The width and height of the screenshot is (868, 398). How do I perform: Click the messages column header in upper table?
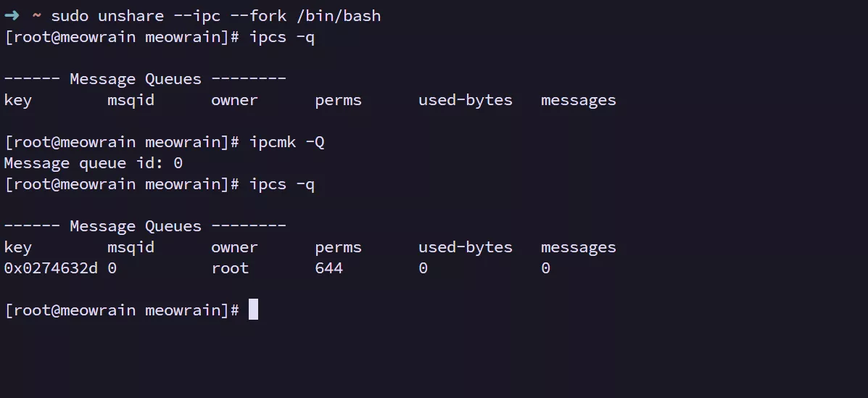click(x=578, y=100)
